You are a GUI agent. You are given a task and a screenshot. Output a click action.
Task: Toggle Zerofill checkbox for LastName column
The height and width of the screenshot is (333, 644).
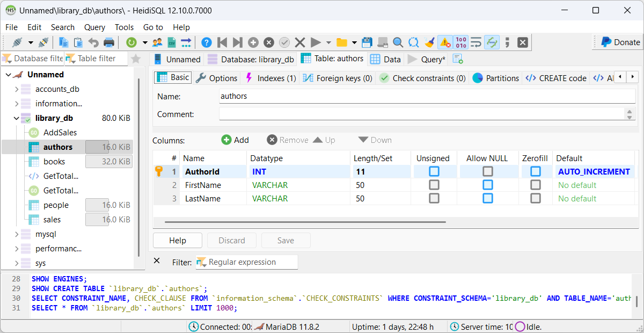535,198
